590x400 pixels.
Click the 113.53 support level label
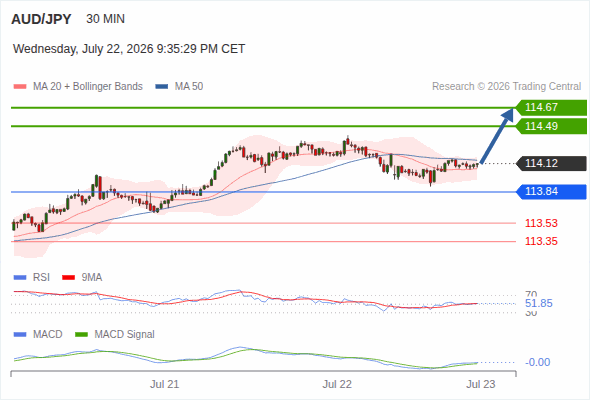click(541, 223)
